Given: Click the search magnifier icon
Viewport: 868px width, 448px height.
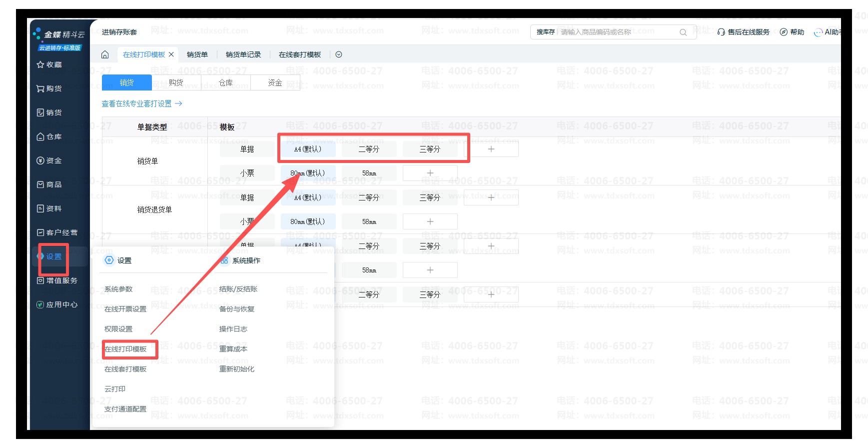Looking at the screenshot, I should (683, 32).
